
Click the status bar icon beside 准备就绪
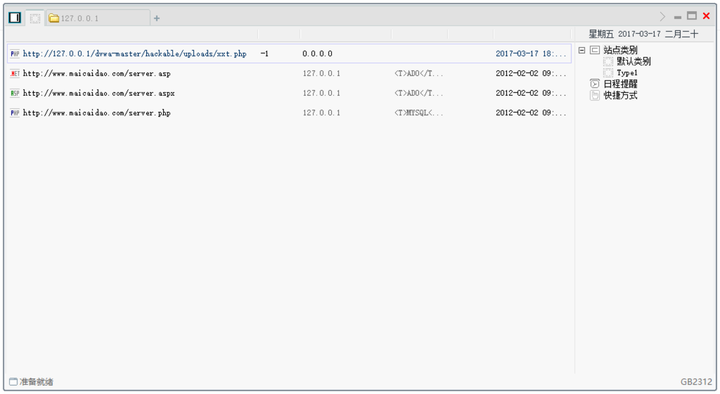pos(13,382)
